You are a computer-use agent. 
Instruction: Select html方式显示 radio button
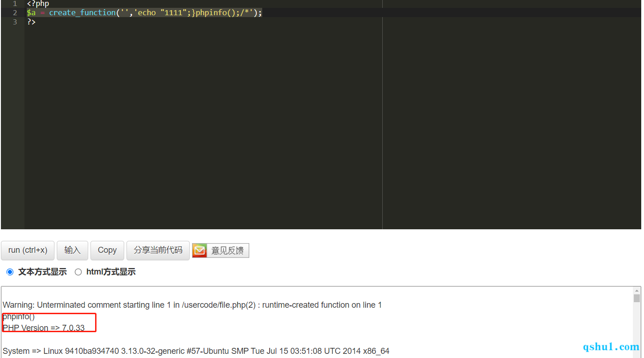(78, 272)
